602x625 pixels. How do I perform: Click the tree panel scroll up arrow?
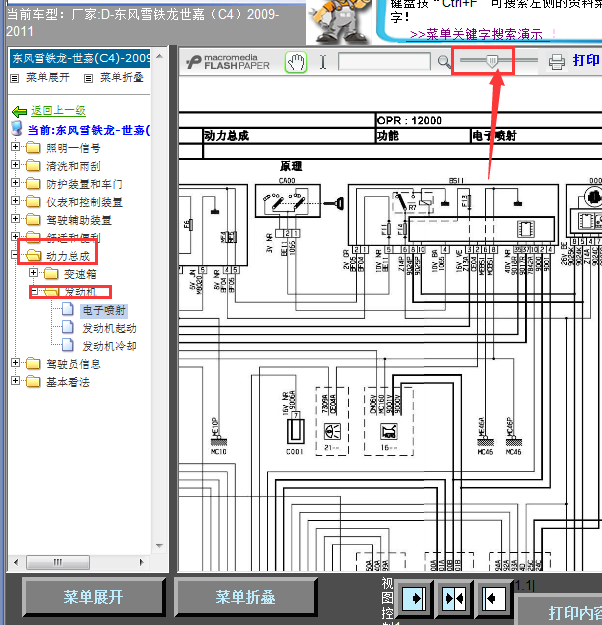click(159, 56)
